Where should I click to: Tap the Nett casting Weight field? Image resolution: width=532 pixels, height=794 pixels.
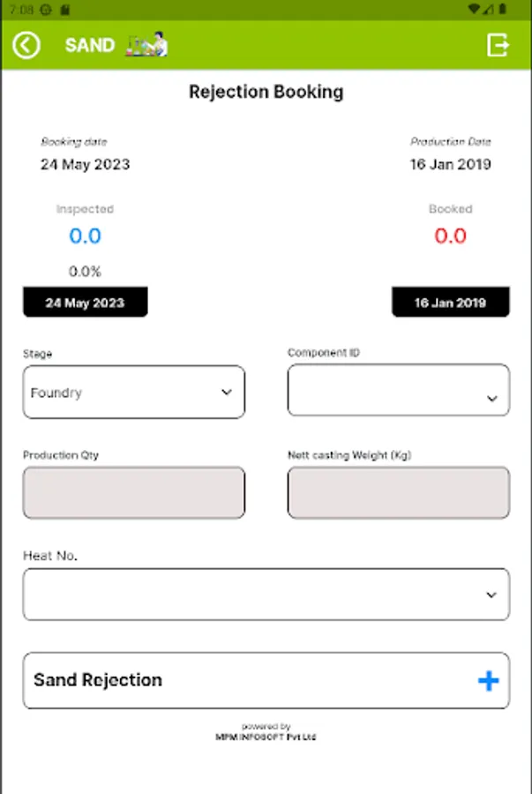tap(398, 492)
